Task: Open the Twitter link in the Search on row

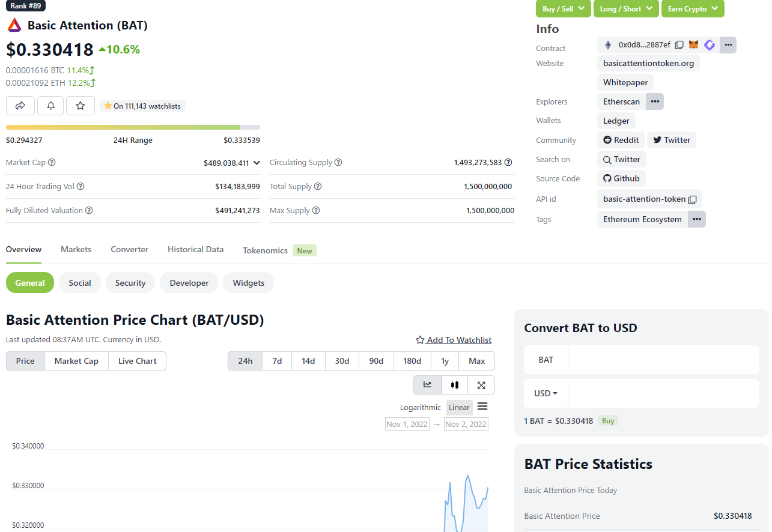Action: 622,159
